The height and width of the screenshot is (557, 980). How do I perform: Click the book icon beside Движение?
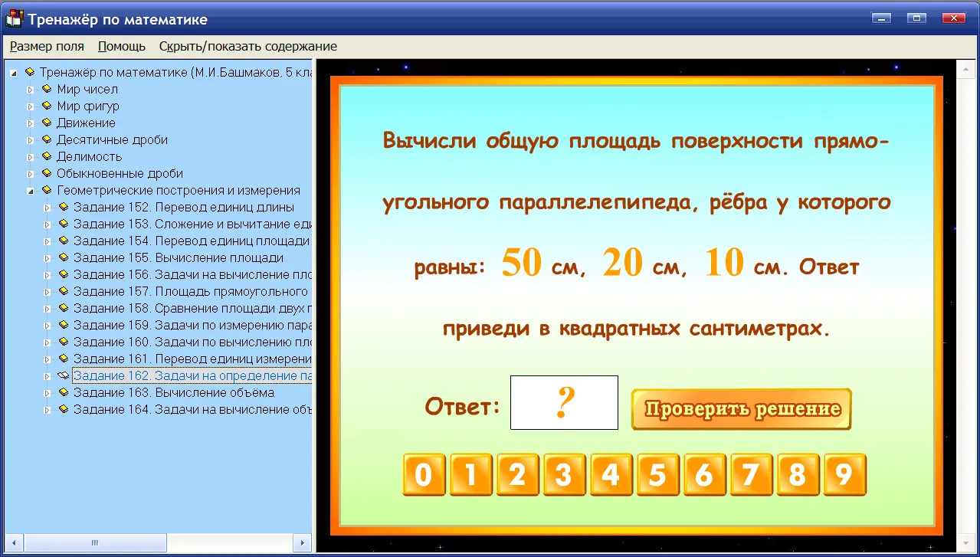[x=46, y=123]
